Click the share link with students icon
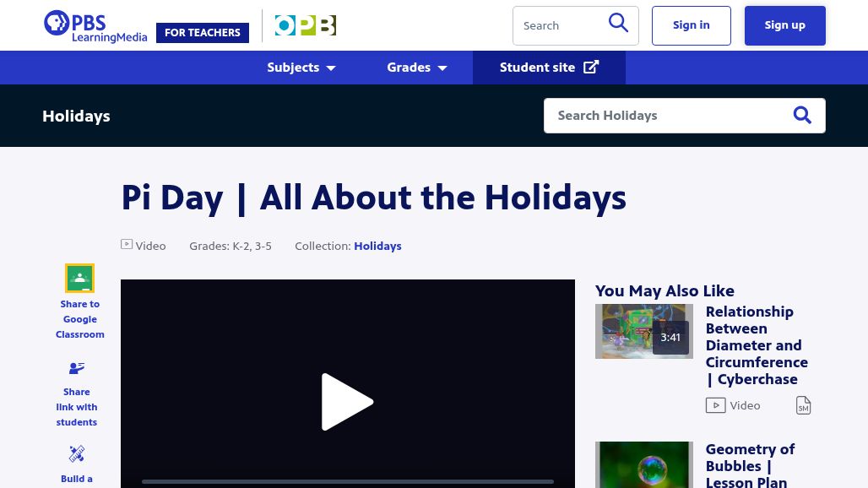Screen dimensions: 868x488 click(x=76, y=368)
